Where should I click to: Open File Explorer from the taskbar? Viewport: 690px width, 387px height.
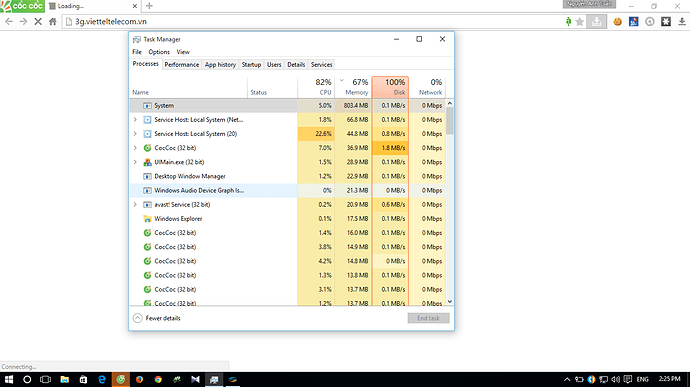click(64, 379)
